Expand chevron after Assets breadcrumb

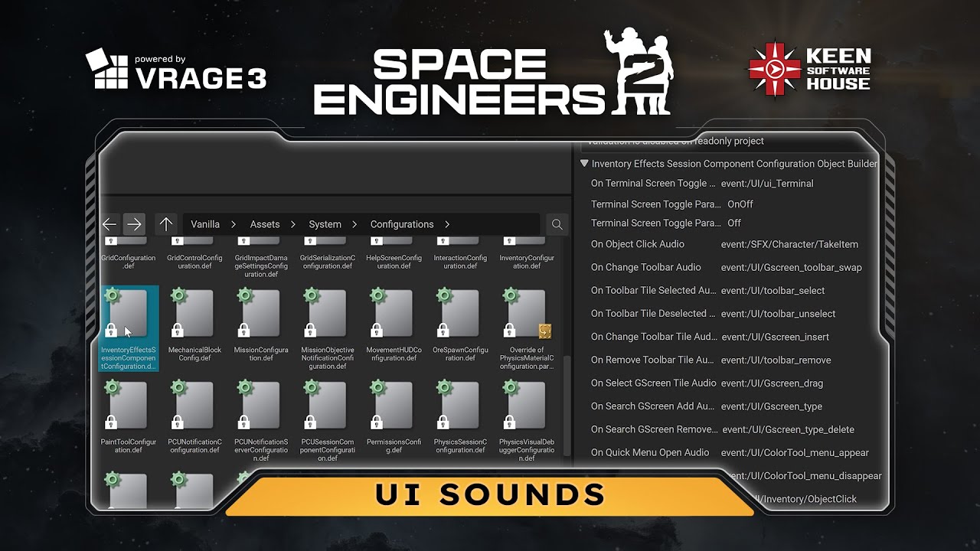tap(293, 224)
